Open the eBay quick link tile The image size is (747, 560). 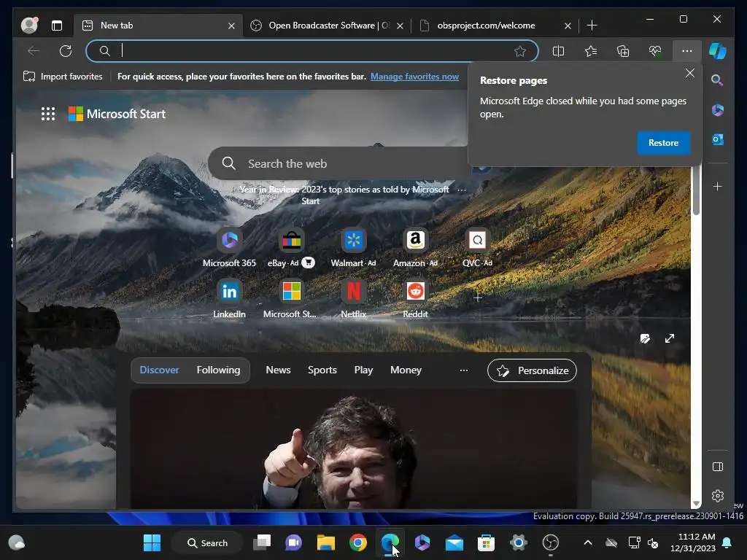[x=291, y=247]
